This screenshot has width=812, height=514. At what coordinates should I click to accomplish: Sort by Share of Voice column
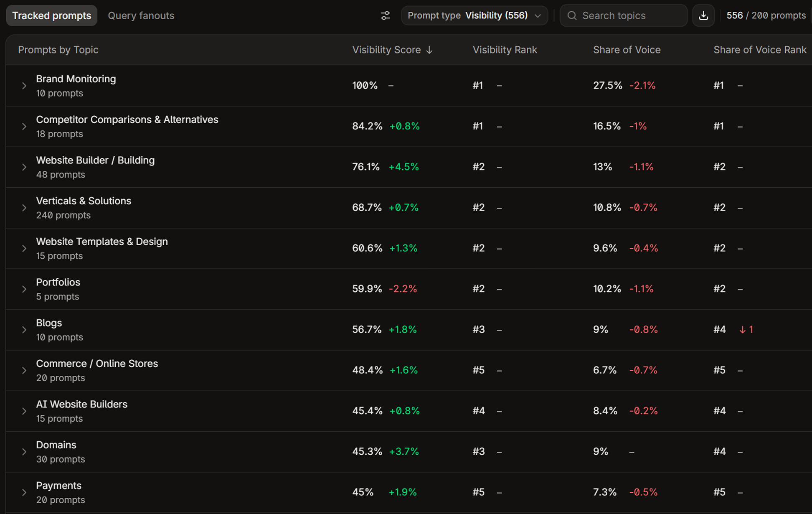click(x=627, y=50)
